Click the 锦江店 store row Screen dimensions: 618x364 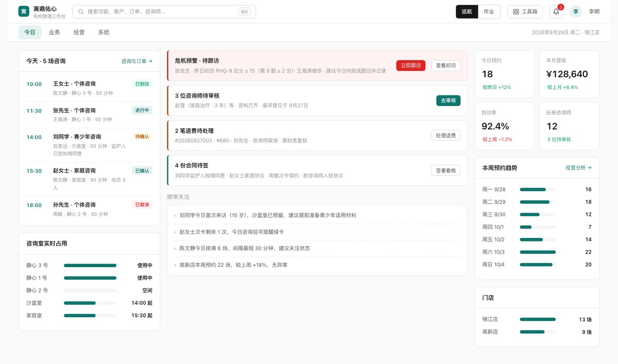(537, 319)
